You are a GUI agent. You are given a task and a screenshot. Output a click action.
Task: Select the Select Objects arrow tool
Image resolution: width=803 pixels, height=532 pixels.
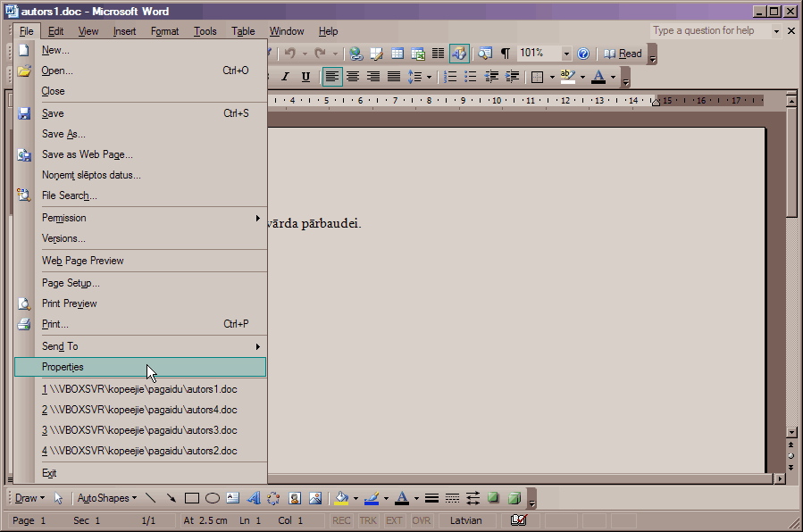pyautogui.click(x=58, y=498)
